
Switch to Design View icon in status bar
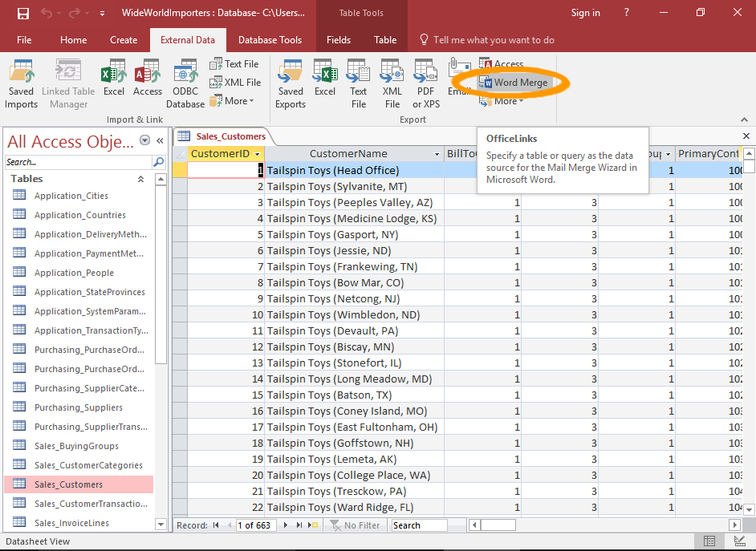click(x=739, y=541)
